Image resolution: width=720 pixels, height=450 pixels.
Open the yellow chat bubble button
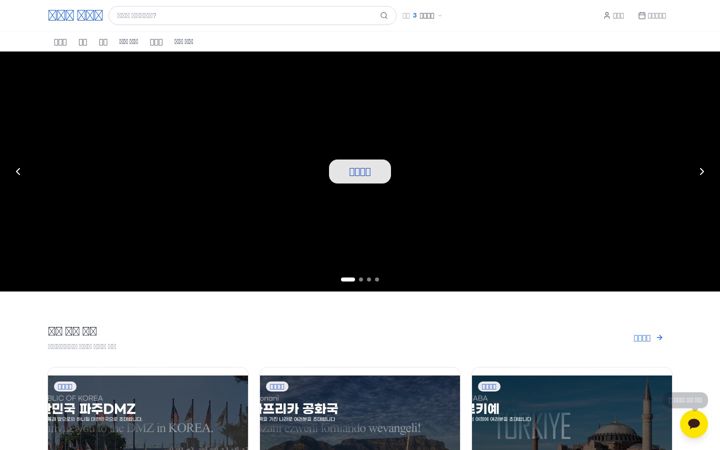(694, 424)
